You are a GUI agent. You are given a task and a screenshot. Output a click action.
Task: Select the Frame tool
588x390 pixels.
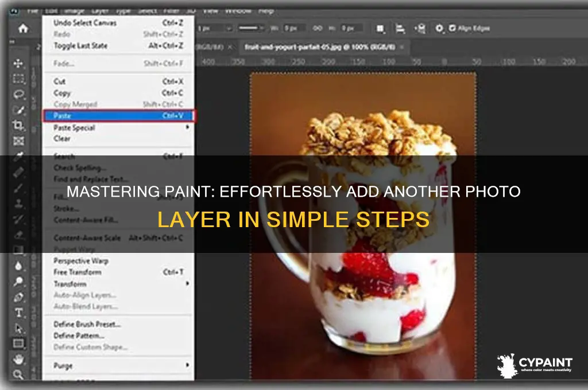coord(18,141)
